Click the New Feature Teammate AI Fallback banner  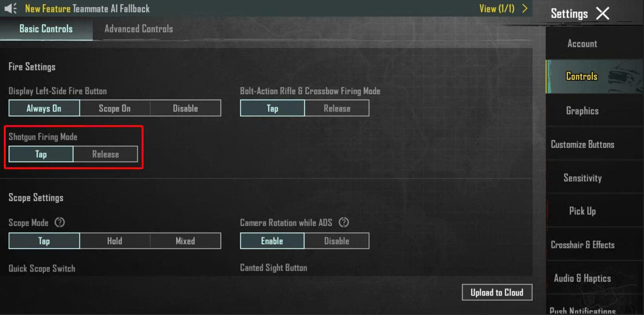(87, 9)
